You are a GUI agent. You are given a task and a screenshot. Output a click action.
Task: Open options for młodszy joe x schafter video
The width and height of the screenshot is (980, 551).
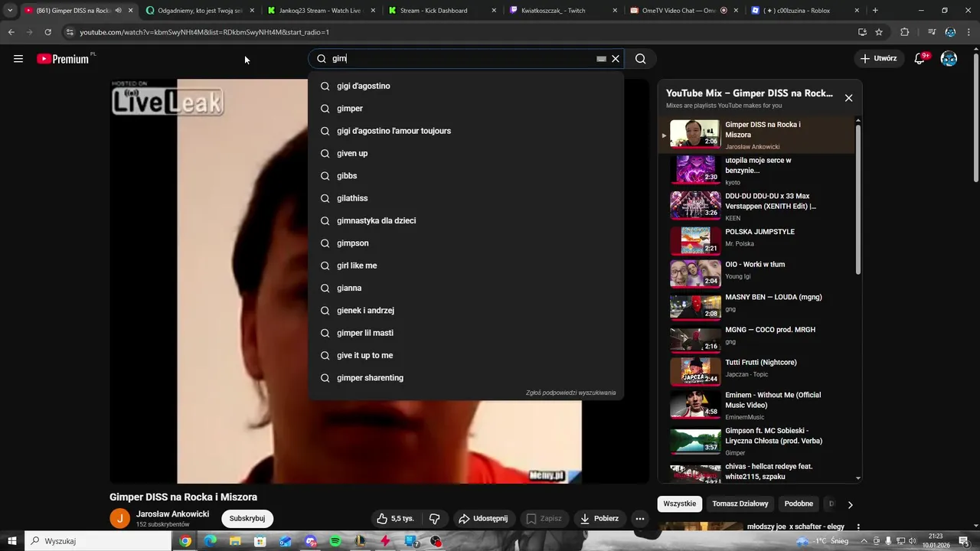point(858,527)
